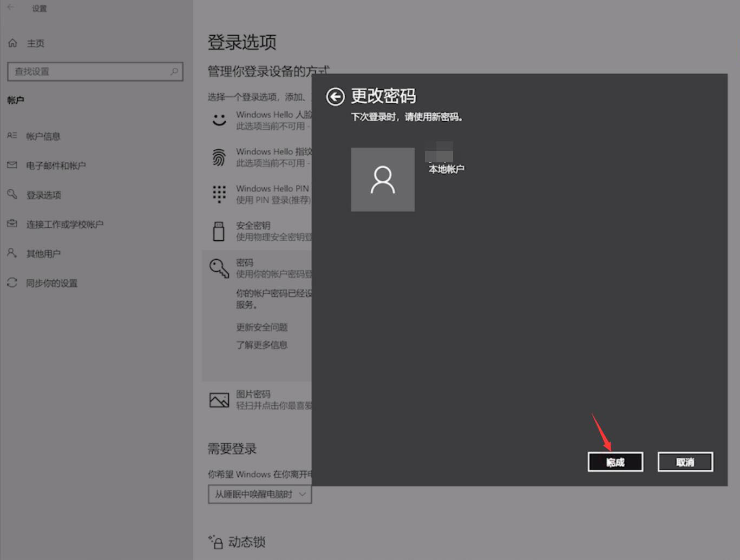Click the local account avatar picture

coord(383,180)
